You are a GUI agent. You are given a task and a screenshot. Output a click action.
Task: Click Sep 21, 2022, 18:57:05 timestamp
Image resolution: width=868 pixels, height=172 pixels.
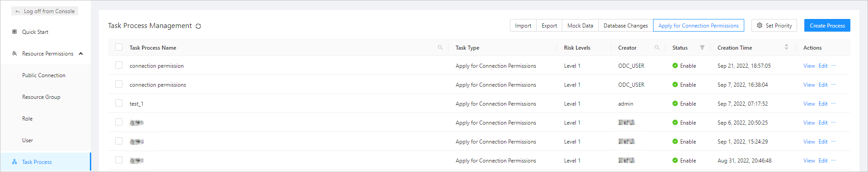point(744,66)
